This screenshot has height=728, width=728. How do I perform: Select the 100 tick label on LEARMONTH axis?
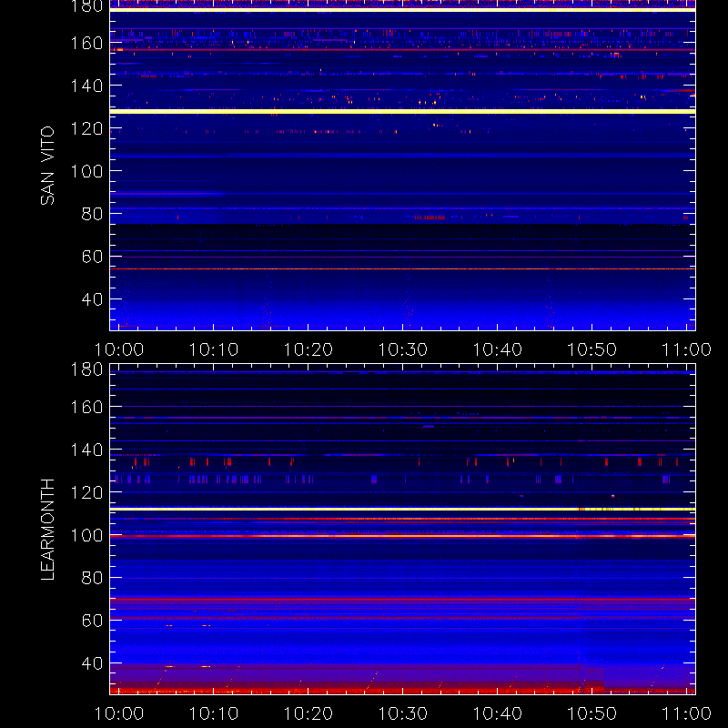coord(86,535)
